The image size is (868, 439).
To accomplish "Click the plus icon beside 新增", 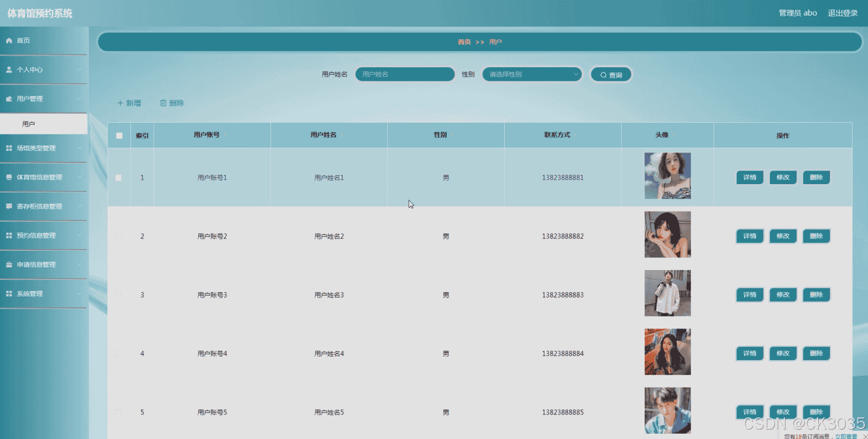I will [x=120, y=103].
